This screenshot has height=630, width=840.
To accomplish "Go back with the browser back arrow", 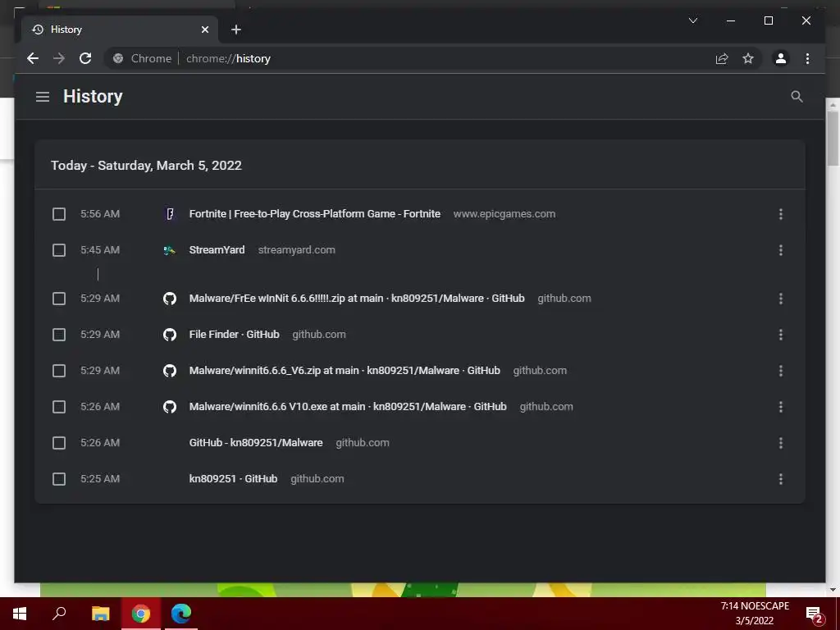I will 33,58.
